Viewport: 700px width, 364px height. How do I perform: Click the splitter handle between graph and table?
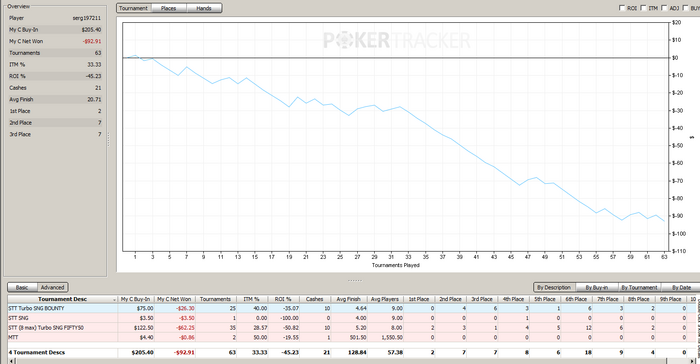coord(355,280)
